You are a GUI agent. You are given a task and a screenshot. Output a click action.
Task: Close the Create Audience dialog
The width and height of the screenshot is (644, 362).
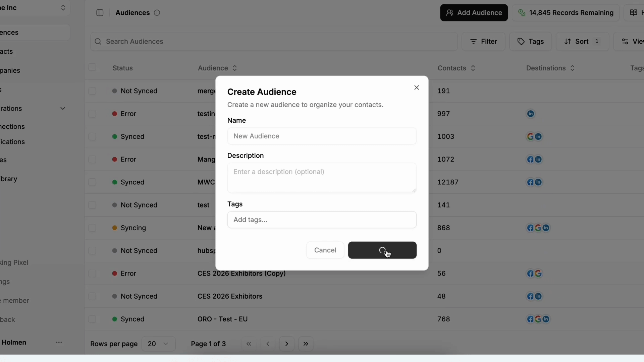[x=417, y=87]
